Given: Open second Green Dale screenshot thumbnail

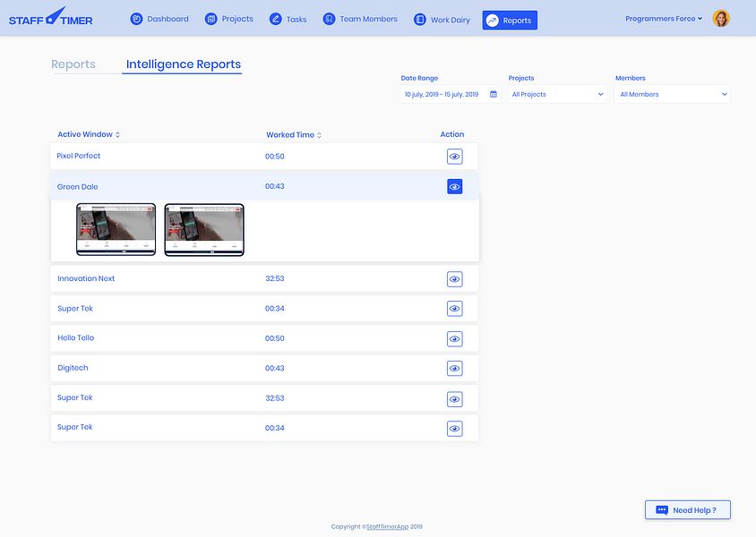Looking at the screenshot, I should pos(204,230).
